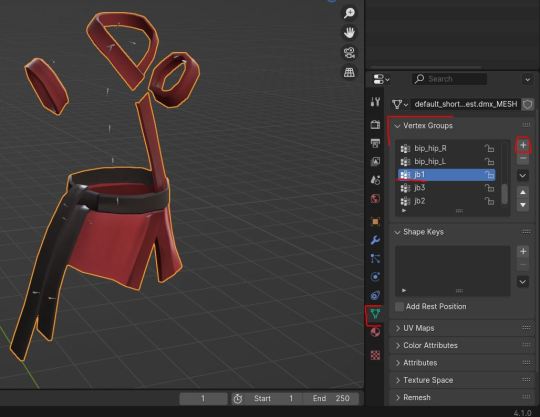Select the jb2 vertex group

point(447,201)
